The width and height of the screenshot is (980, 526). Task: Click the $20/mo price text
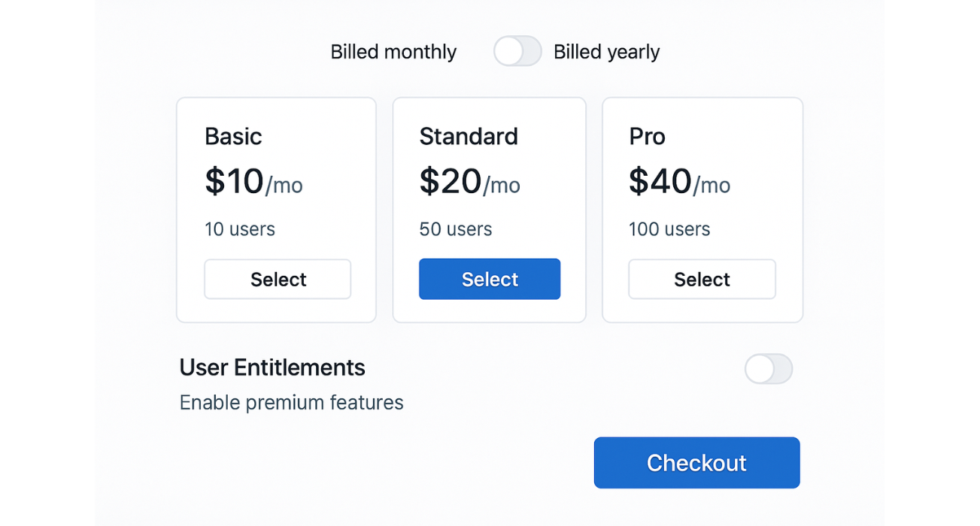[x=469, y=181]
